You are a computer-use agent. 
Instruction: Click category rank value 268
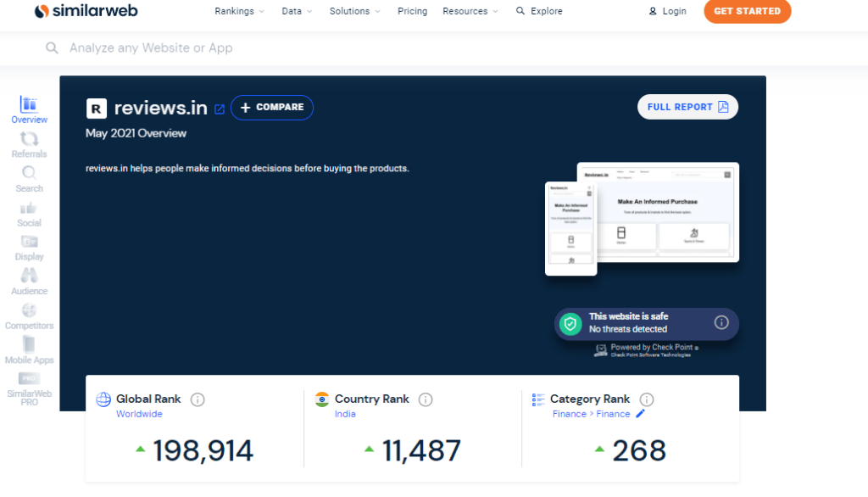pyautogui.click(x=639, y=450)
